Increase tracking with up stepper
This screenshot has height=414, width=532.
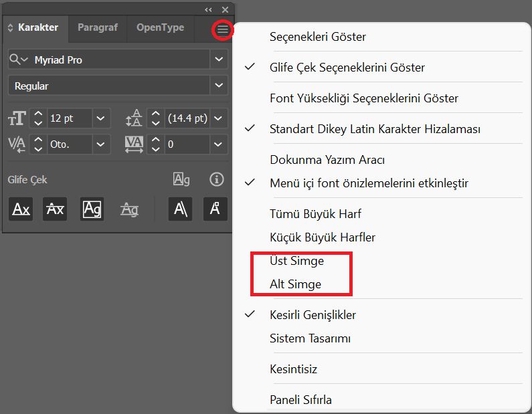point(156,140)
